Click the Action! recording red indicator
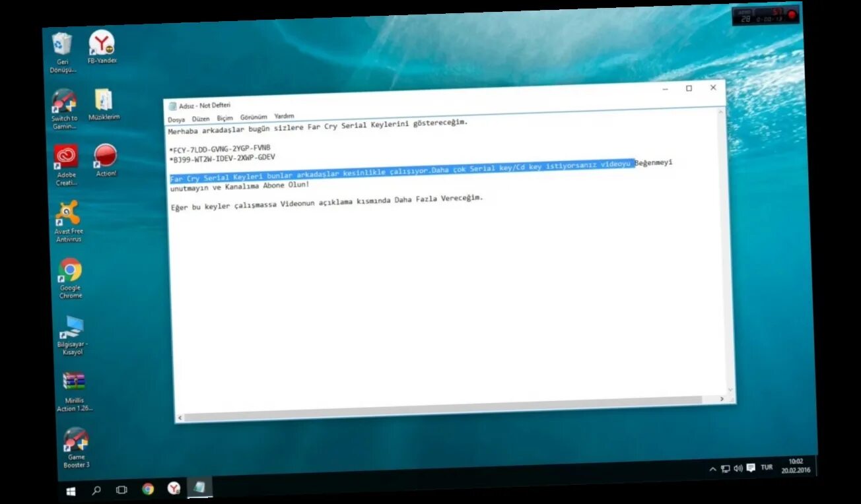This screenshot has height=504, width=861. (x=791, y=15)
